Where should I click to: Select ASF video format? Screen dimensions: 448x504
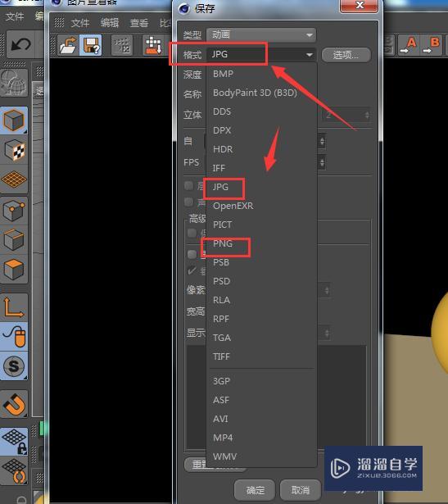pos(221,400)
